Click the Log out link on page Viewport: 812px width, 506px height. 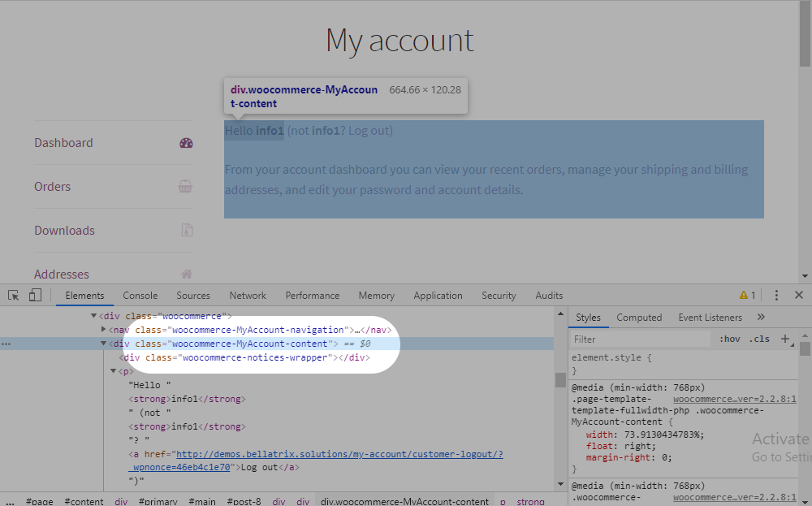point(368,131)
